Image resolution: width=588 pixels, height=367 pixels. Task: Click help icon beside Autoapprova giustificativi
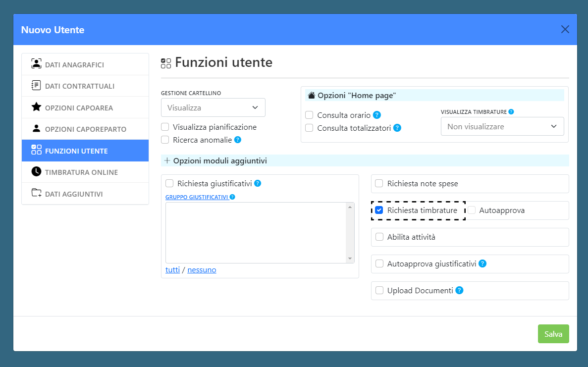coord(482,263)
